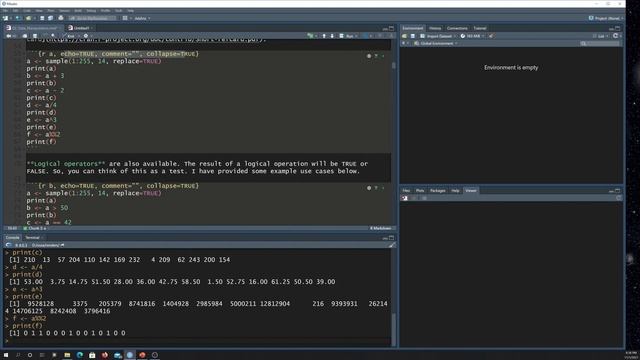Open the Files tab

[x=406, y=191]
